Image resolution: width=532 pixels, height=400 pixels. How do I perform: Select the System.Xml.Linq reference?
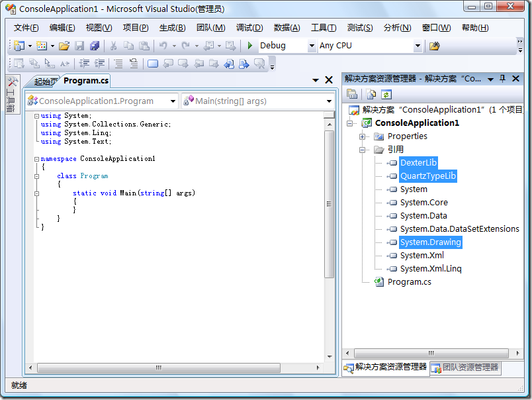pos(431,269)
